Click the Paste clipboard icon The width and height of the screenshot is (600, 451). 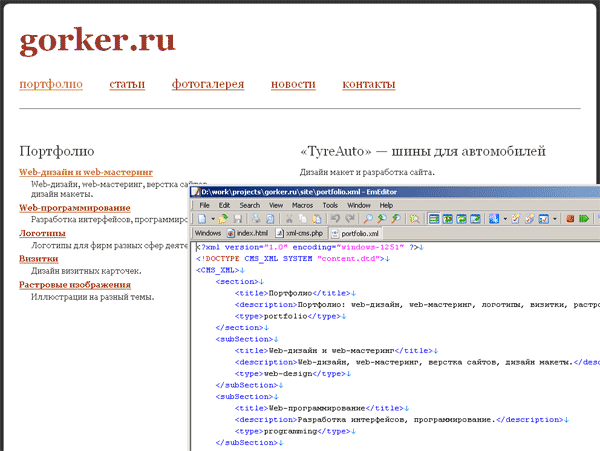(317, 218)
